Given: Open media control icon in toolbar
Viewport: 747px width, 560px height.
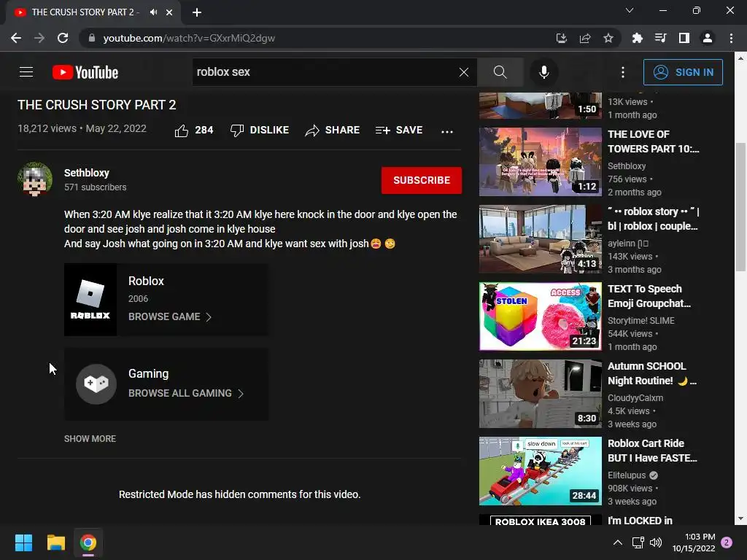Looking at the screenshot, I should coord(660,38).
